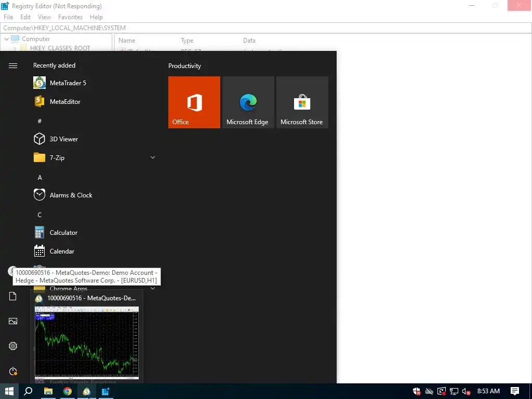Open the Microsoft Edge tile
This screenshot has height=399, width=532.
pyautogui.click(x=248, y=102)
